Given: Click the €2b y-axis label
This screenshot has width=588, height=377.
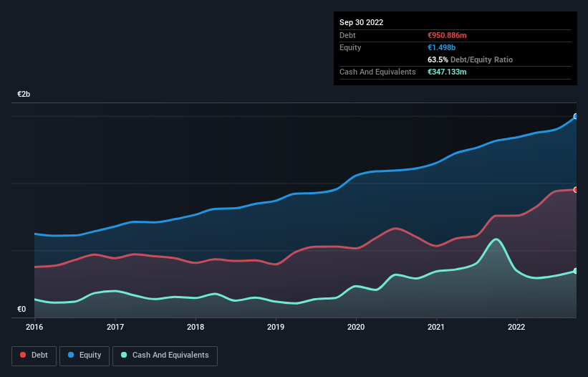Looking at the screenshot, I should click(x=24, y=94).
